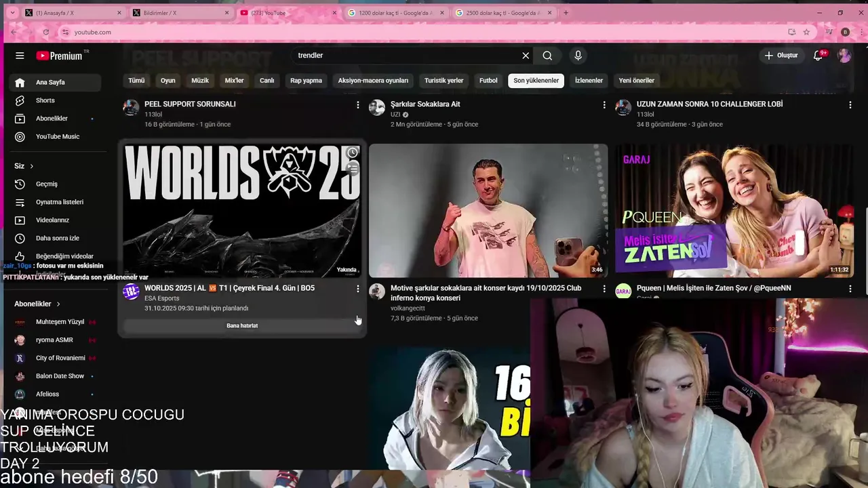Add WORLDS video to queue icon
This screenshot has width=868, height=488.
coord(353,169)
